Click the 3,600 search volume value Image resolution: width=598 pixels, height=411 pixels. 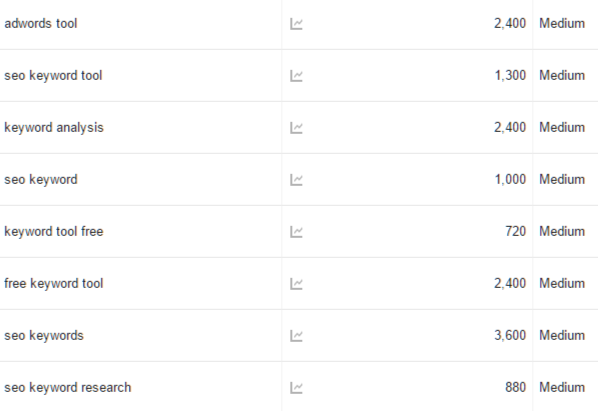[510, 336]
